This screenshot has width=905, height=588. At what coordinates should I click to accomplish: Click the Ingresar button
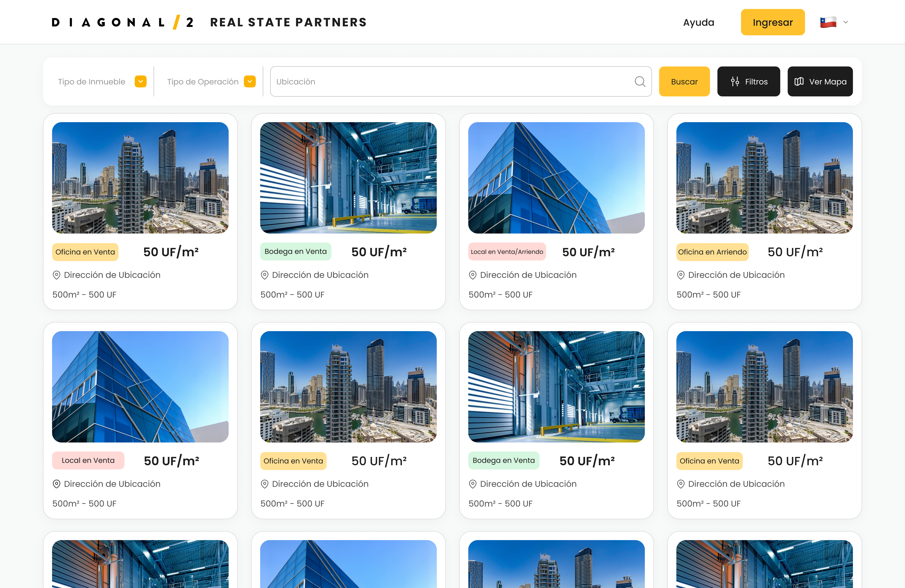coord(773,22)
